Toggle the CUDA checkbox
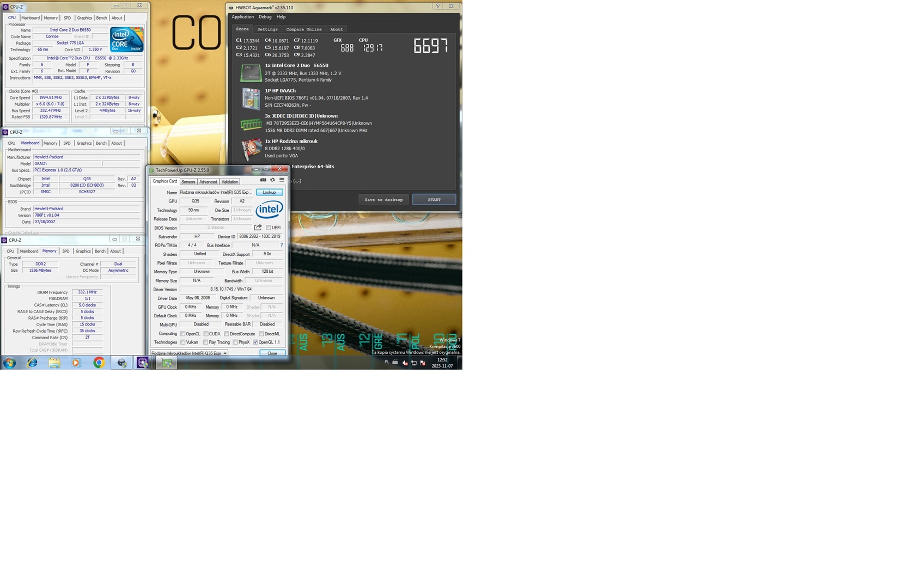 tap(206, 334)
